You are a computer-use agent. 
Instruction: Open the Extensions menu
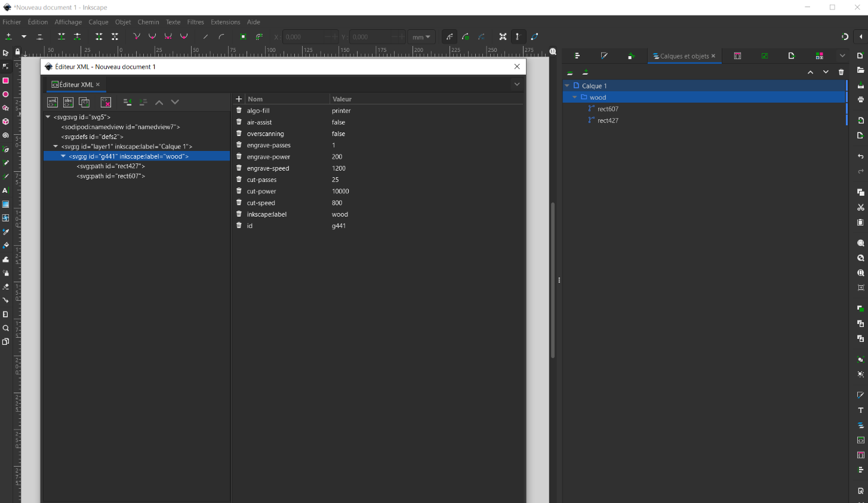point(225,22)
